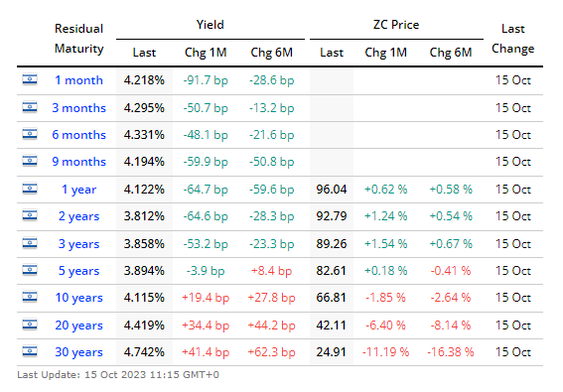Select the ZC Price column group header
Image resolution: width=563 pixels, height=392 pixels.
point(396,25)
